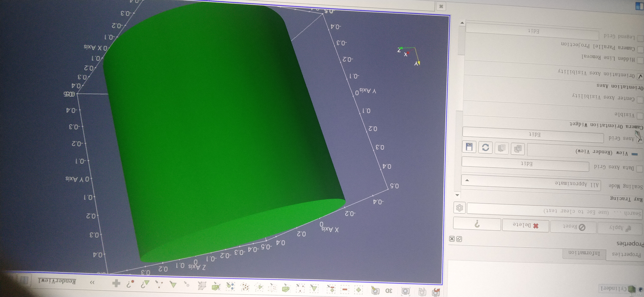Toggle the Data Axes Grid checkbox
Image resolution: width=644 pixels, height=297 pixels.
pyautogui.click(x=640, y=169)
